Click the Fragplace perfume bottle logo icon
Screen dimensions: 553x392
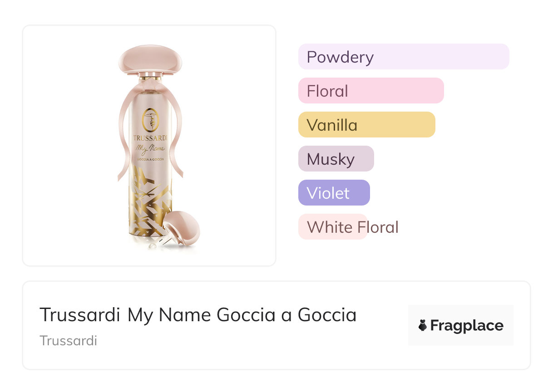(423, 325)
